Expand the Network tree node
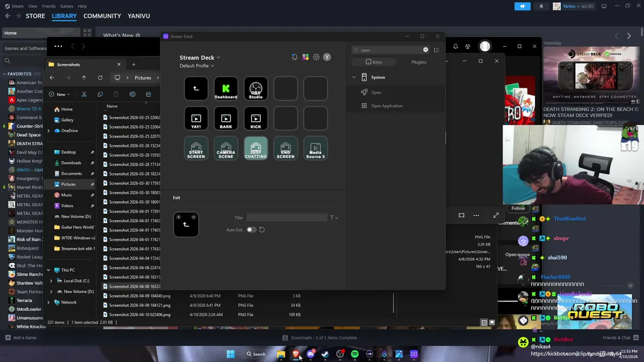644x362 pixels. pos(49,302)
